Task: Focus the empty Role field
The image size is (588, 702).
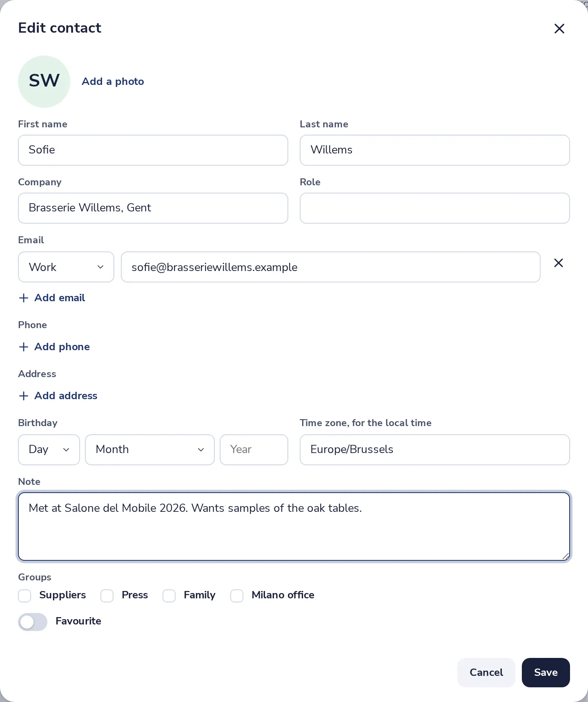Action: click(435, 208)
